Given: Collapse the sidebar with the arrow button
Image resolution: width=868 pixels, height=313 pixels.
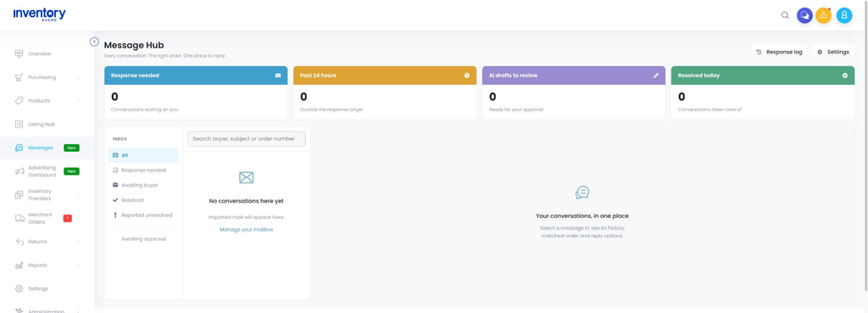Looking at the screenshot, I should point(94,42).
